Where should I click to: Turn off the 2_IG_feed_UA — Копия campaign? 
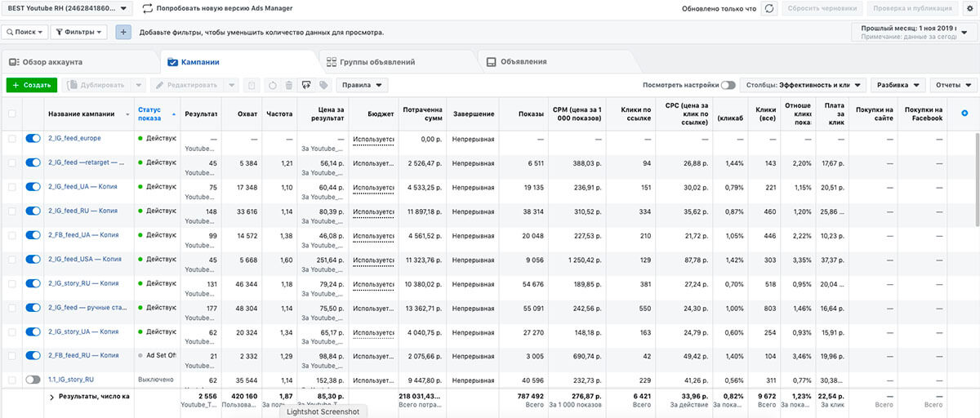pyautogui.click(x=33, y=187)
